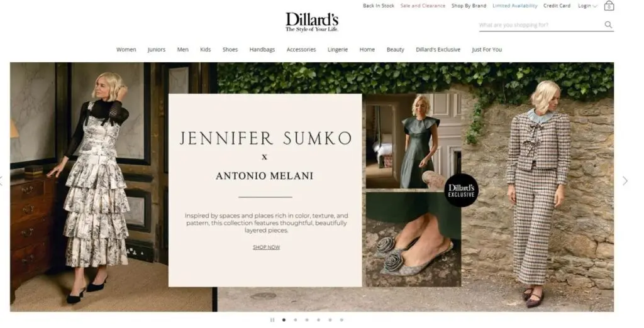
Task: Go to the Handbags menu item
Action: pyautogui.click(x=262, y=49)
